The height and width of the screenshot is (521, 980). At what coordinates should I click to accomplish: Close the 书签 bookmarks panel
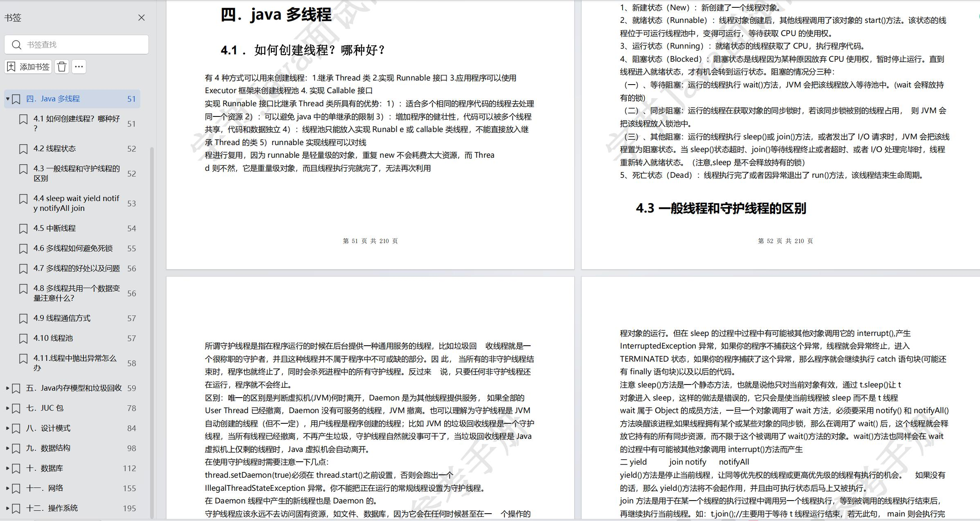pyautogui.click(x=142, y=18)
